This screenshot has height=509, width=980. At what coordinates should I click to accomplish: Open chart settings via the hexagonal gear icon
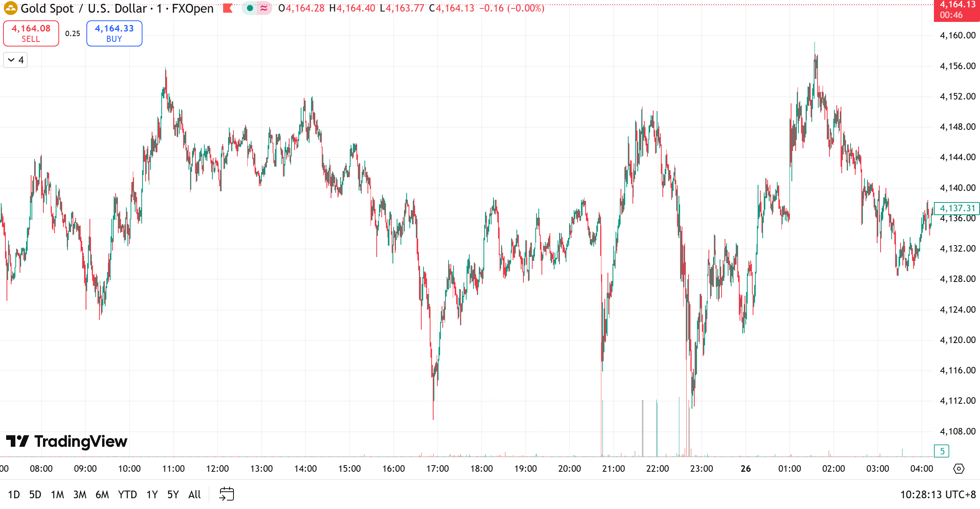(958, 468)
